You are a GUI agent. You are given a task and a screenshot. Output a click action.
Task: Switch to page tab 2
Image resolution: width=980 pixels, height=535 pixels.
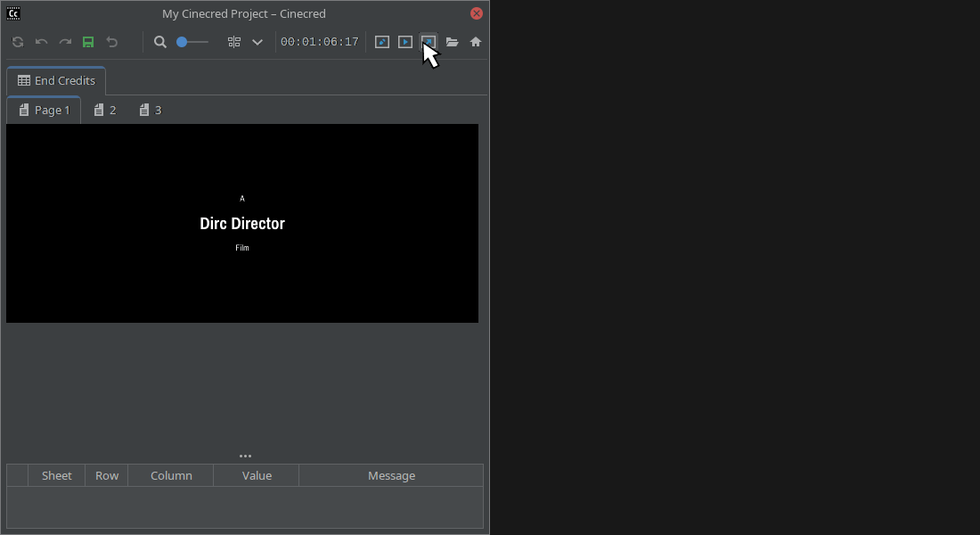(x=104, y=111)
